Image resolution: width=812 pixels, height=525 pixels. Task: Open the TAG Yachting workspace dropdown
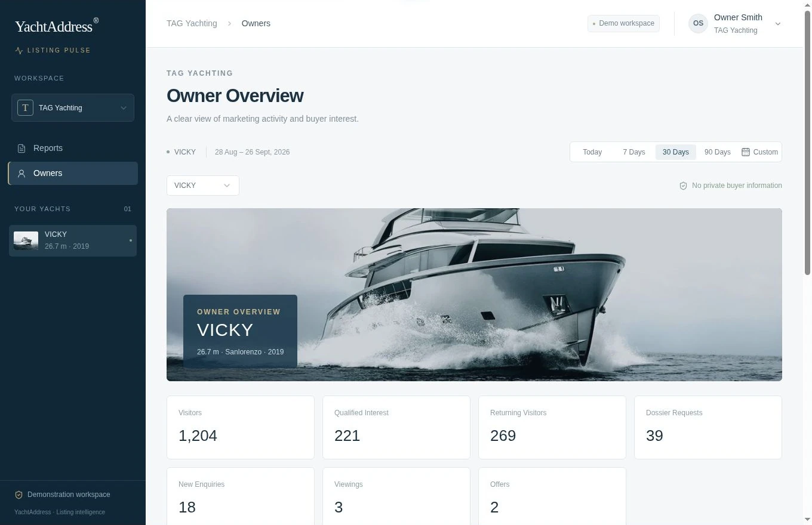73,108
